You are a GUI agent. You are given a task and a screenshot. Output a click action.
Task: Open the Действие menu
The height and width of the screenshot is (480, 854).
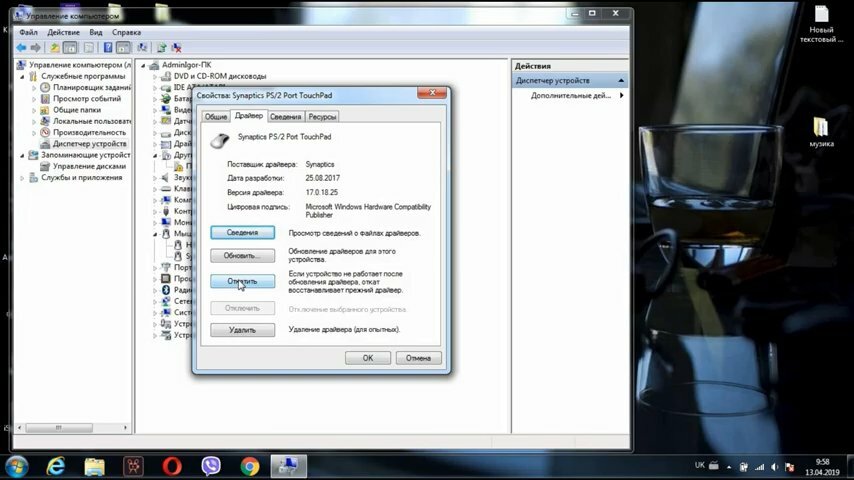[x=63, y=33]
